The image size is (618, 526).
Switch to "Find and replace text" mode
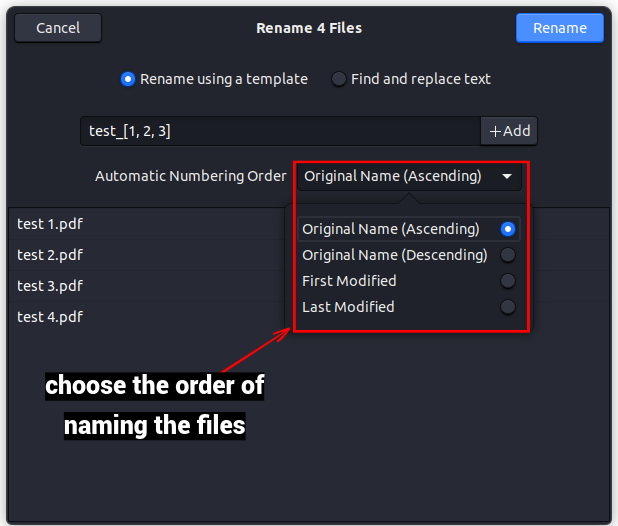[x=339, y=79]
